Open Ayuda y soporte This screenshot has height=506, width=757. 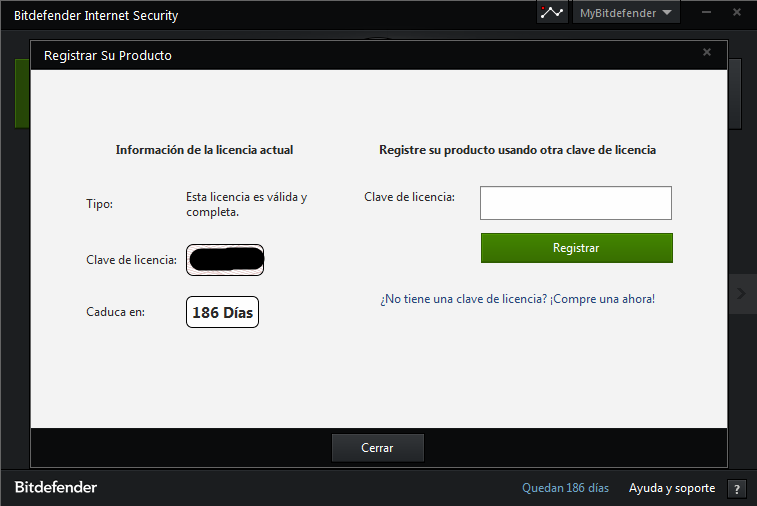[672, 488]
